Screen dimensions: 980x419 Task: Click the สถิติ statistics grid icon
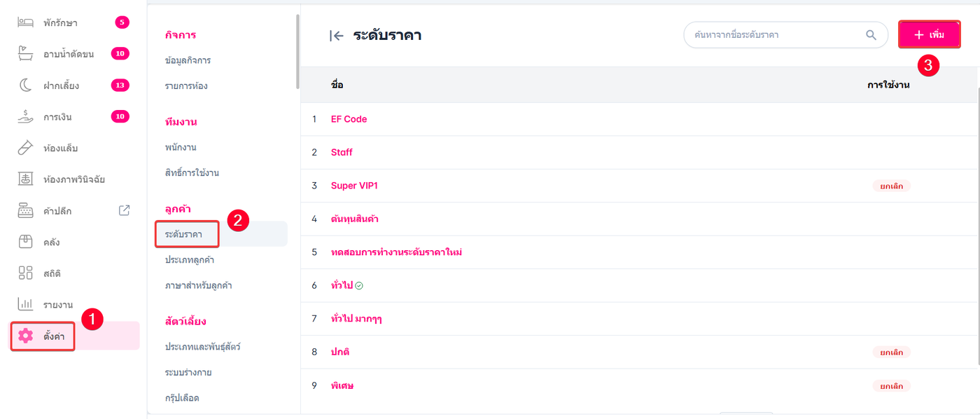click(x=25, y=273)
